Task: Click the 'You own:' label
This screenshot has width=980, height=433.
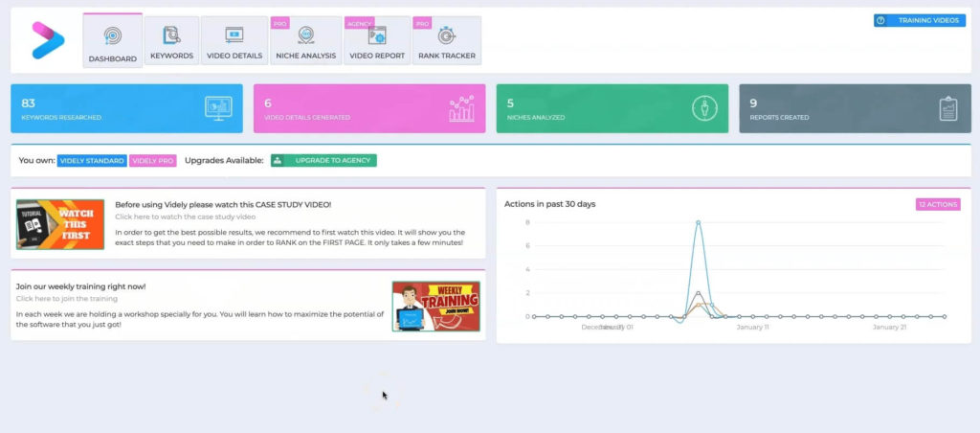Action: coord(37,161)
